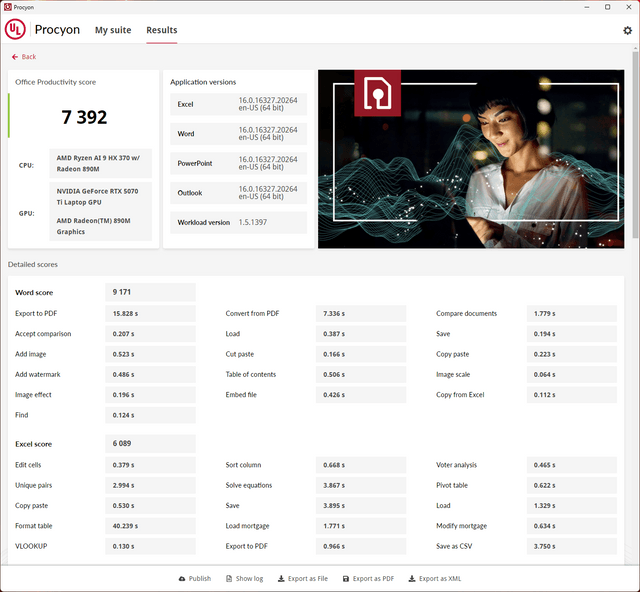Click the PowerPoint application version row
The width and height of the screenshot is (640, 592).
(x=238, y=163)
